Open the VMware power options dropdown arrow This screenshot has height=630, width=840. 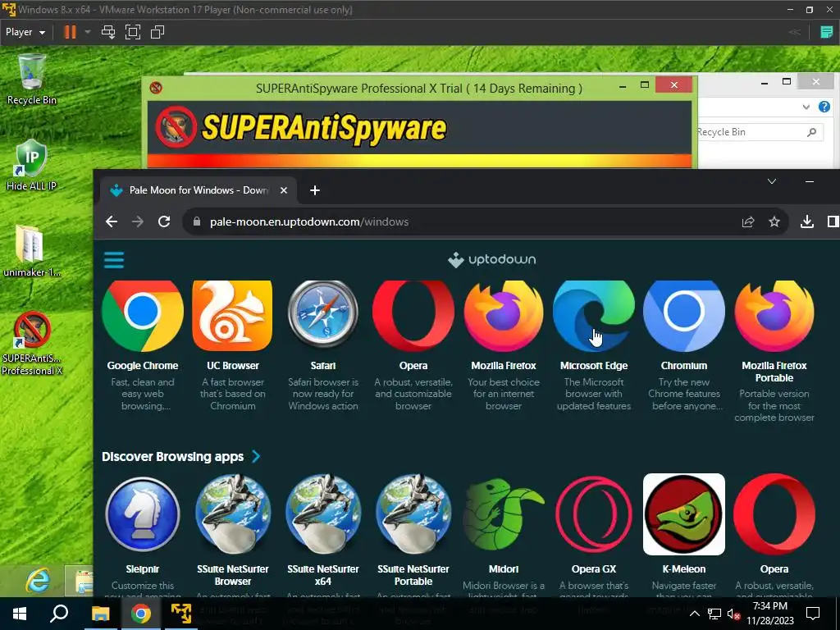tap(88, 32)
